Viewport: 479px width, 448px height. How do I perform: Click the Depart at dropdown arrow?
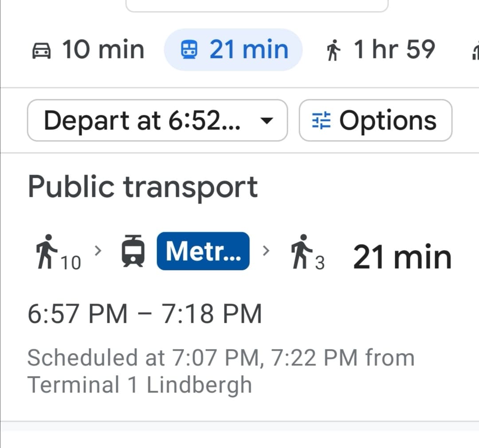(x=267, y=121)
